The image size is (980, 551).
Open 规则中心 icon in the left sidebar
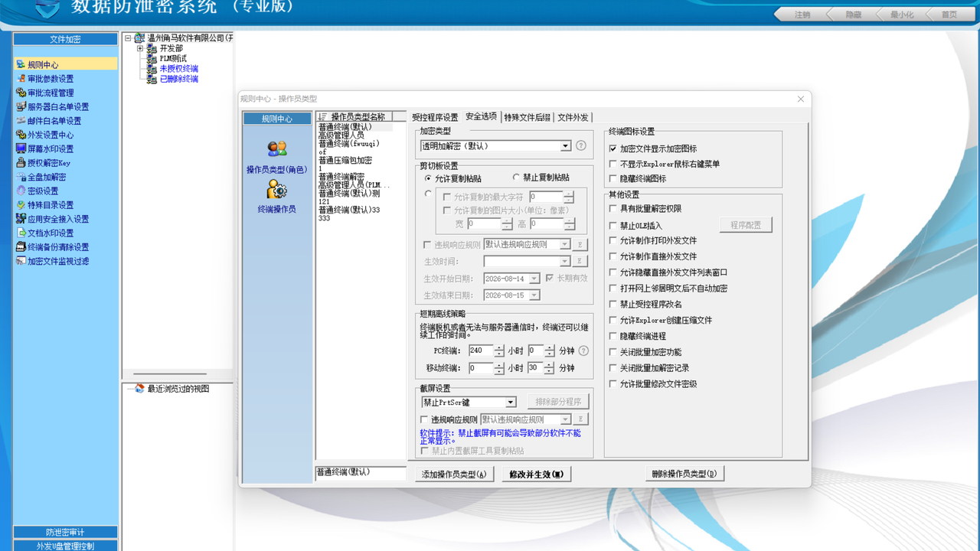[x=21, y=65]
